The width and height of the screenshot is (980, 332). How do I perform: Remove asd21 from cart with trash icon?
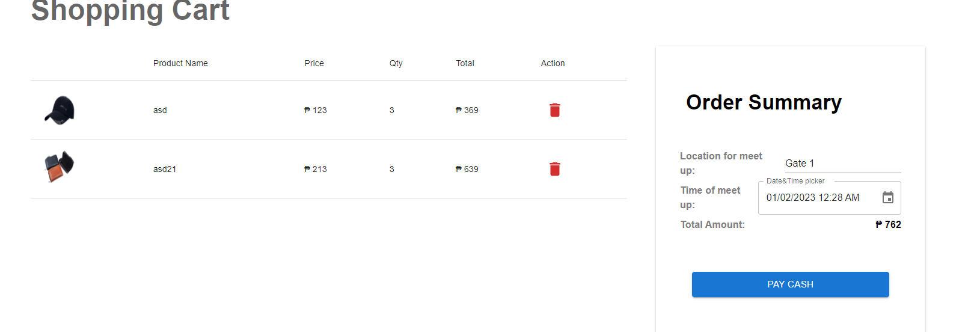click(554, 169)
